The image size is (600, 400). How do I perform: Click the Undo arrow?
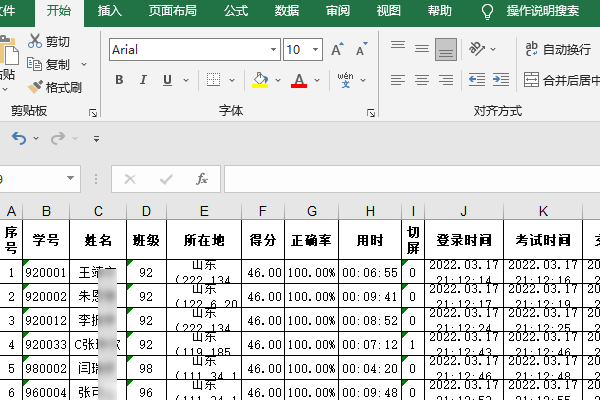(19, 138)
